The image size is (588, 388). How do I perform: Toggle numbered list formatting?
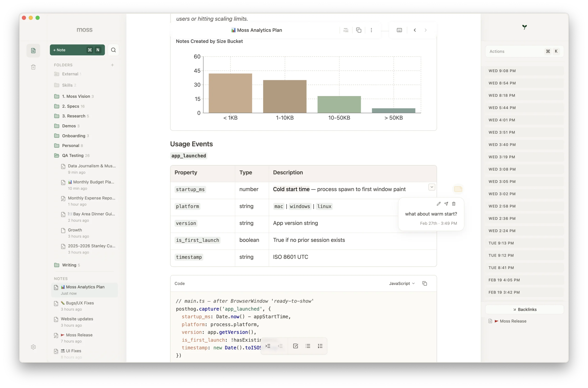click(x=320, y=346)
